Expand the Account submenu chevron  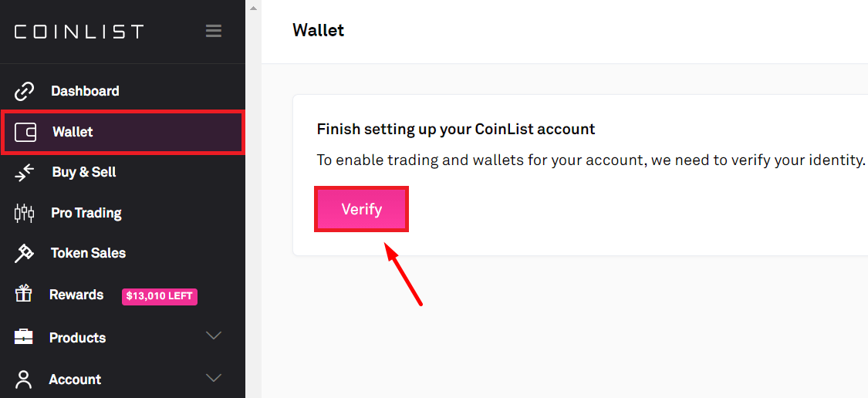point(214,378)
